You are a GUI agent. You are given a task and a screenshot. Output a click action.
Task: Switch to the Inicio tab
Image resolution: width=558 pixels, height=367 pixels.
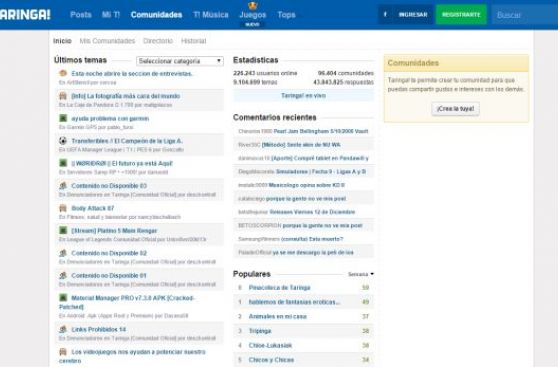tap(62, 41)
